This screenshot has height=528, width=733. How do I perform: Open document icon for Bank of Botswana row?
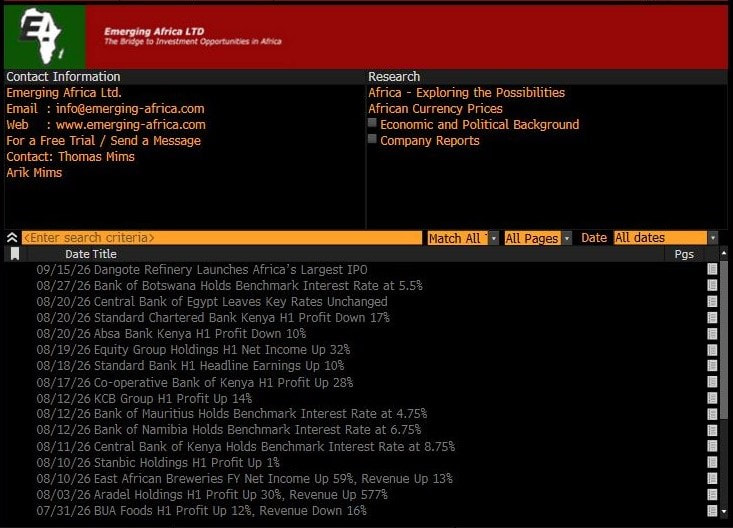(712, 285)
